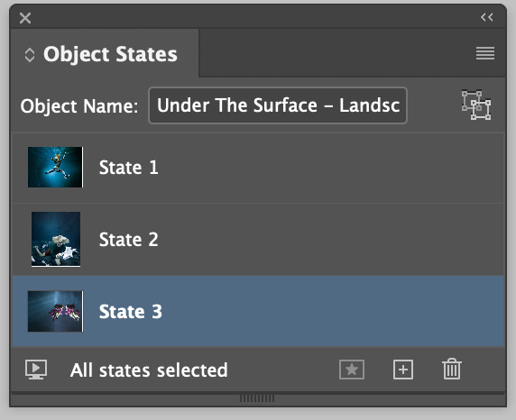Click the panel resize grip handle
The height and width of the screenshot is (420, 516).
point(257,398)
